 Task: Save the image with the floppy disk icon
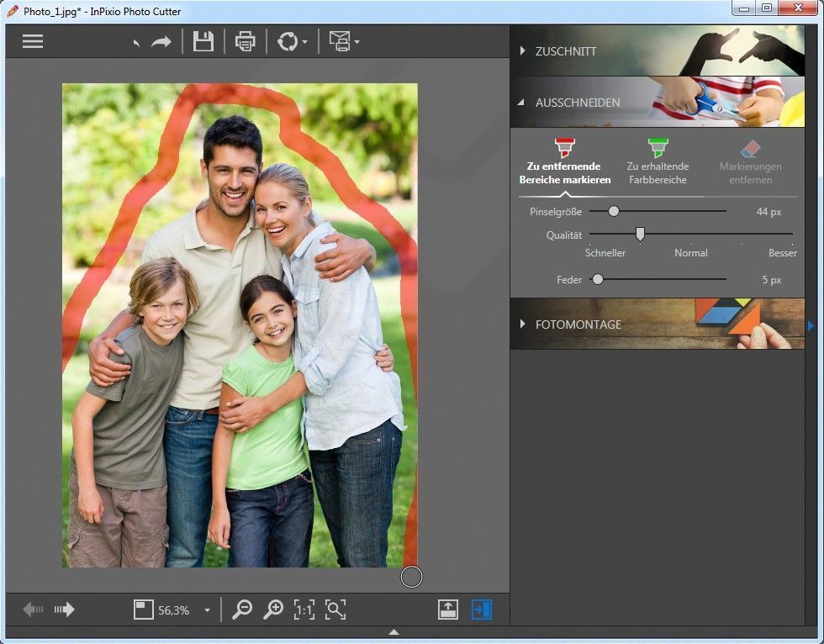[x=203, y=41]
